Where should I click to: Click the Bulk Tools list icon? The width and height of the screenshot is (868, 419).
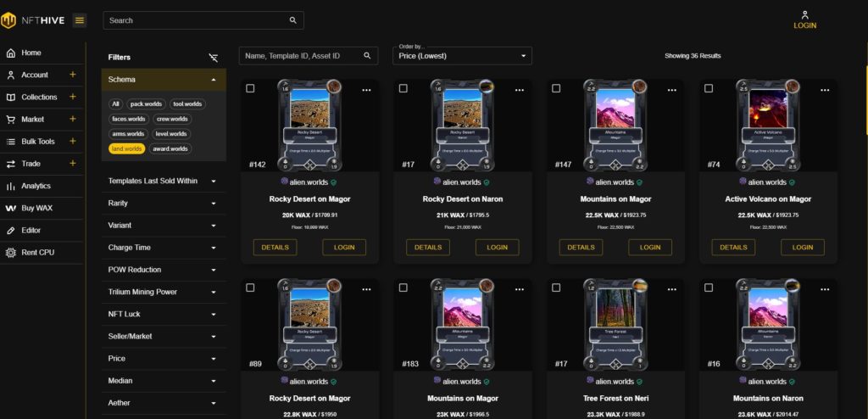pos(10,142)
